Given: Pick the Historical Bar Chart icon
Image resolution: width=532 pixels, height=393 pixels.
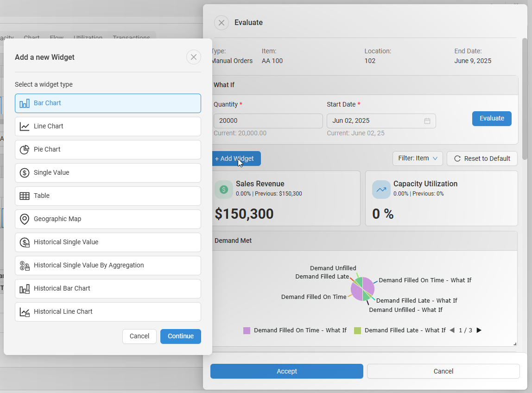Looking at the screenshot, I should (x=25, y=289).
